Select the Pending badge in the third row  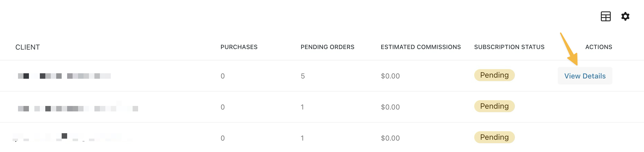tap(494, 137)
